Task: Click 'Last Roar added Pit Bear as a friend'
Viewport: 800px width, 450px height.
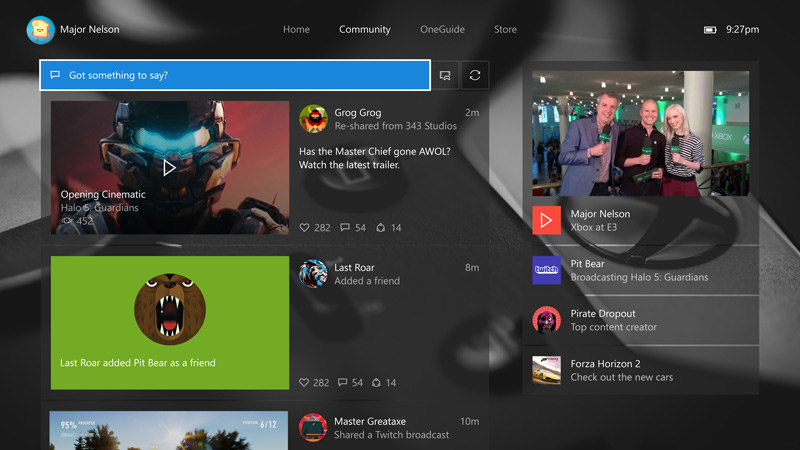Action: (x=138, y=363)
